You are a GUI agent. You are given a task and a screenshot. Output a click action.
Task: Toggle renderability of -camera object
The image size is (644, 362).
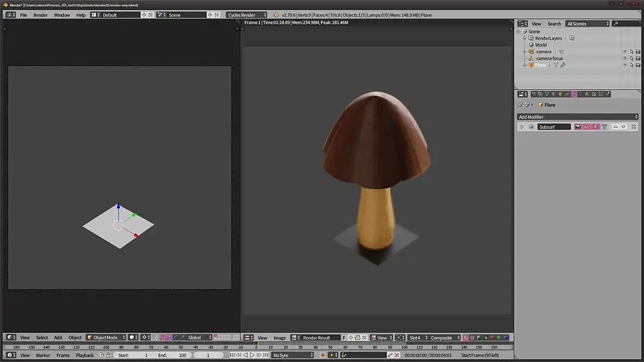(638, 52)
